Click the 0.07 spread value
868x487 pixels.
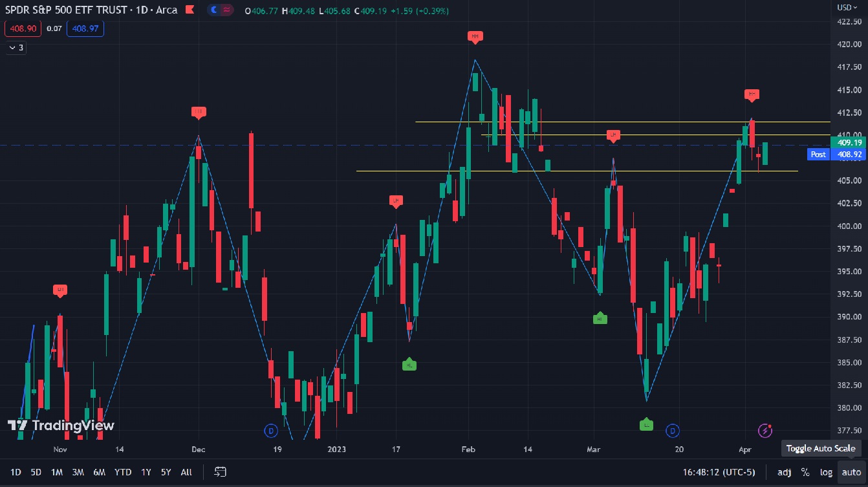click(54, 28)
